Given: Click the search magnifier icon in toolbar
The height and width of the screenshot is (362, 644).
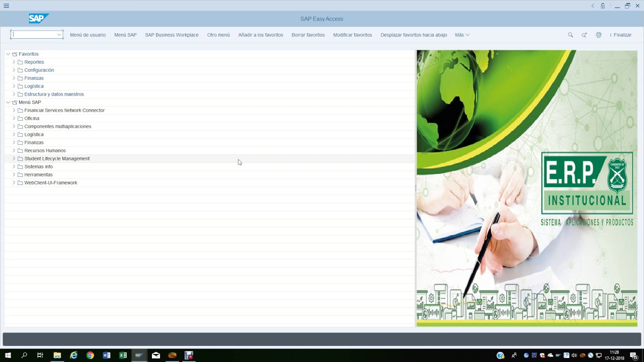Looking at the screenshot, I should point(570,35).
